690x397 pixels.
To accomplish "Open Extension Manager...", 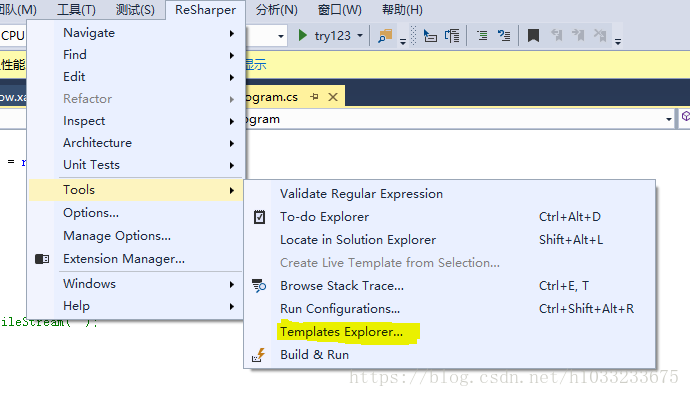I will coord(136,259).
